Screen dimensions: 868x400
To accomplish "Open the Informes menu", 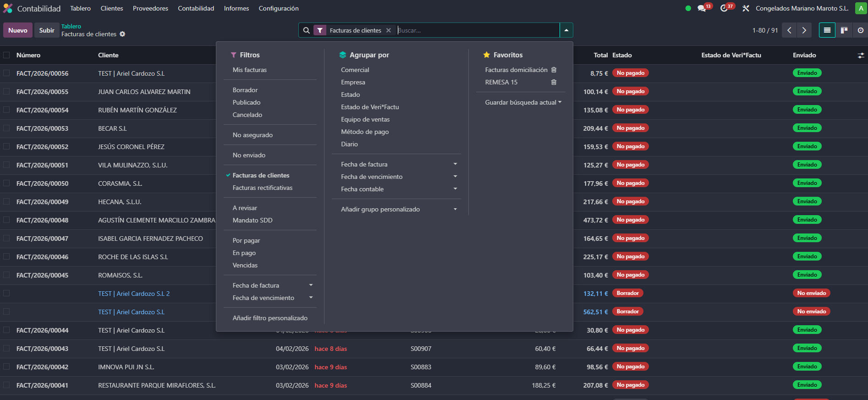I will click(x=236, y=8).
